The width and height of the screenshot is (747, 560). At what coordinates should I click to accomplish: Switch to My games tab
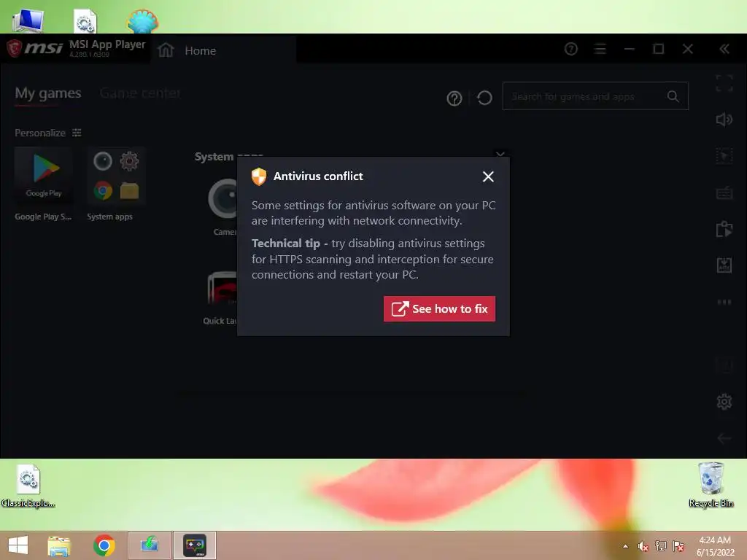tap(47, 93)
